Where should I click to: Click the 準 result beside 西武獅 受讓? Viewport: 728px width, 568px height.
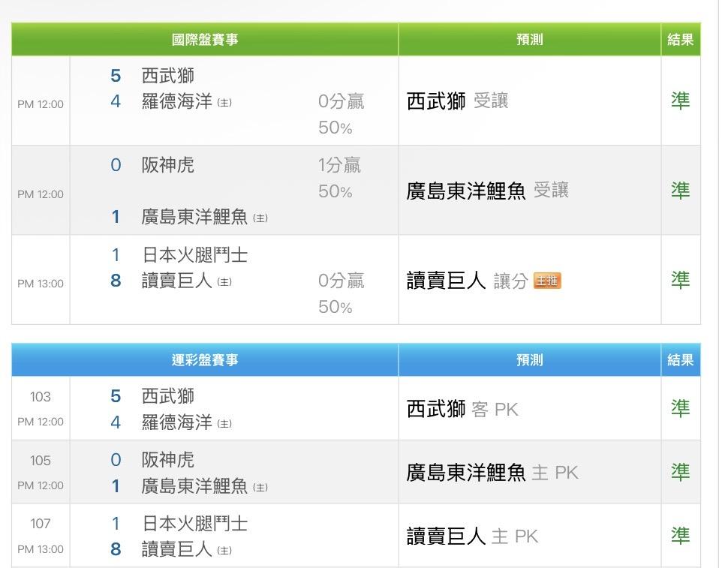point(680,101)
